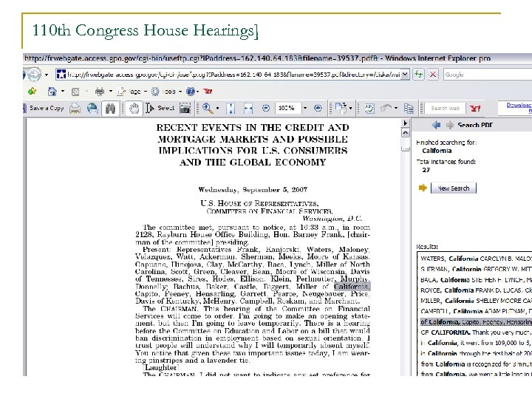Screen dimensions: 532x399
Task: Click the Google search box
Action: 487,75
